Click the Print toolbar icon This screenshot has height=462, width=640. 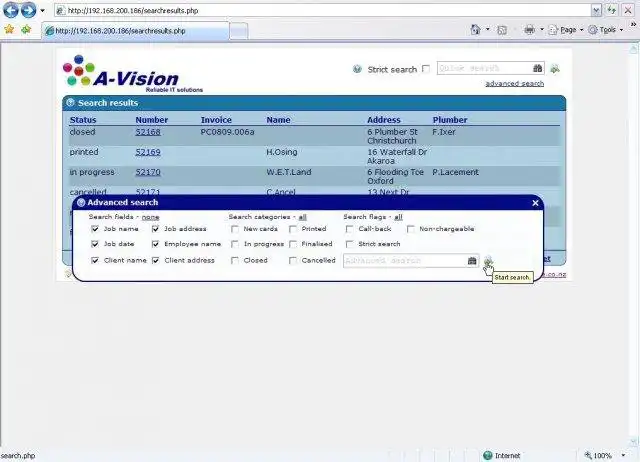click(529, 29)
